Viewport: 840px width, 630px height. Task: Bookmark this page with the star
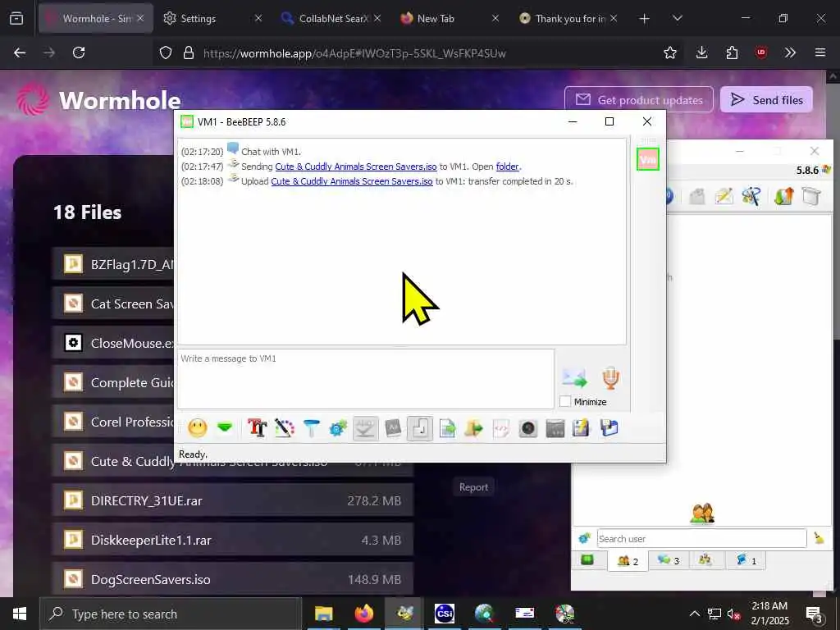[670, 52]
